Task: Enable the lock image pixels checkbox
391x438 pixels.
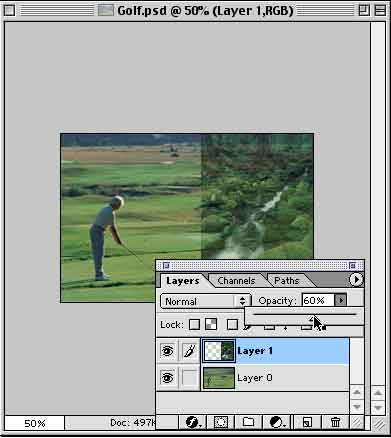Action: 232,324
